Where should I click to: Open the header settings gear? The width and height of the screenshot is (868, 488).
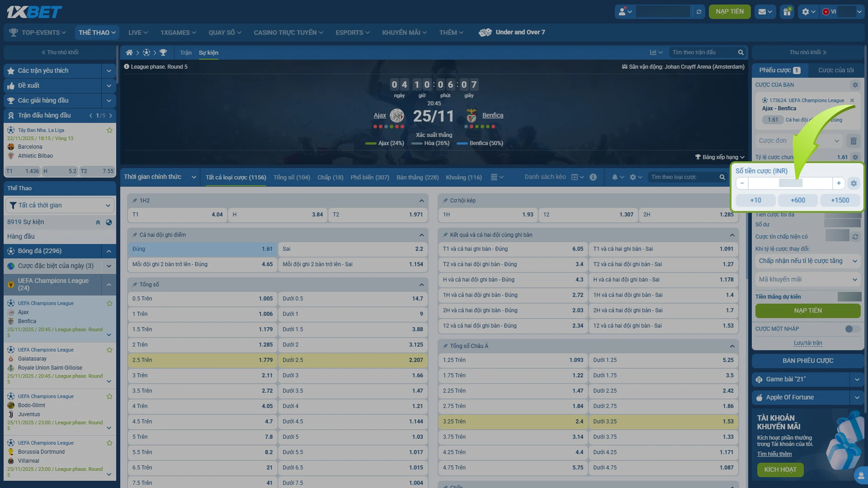coord(808,12)
